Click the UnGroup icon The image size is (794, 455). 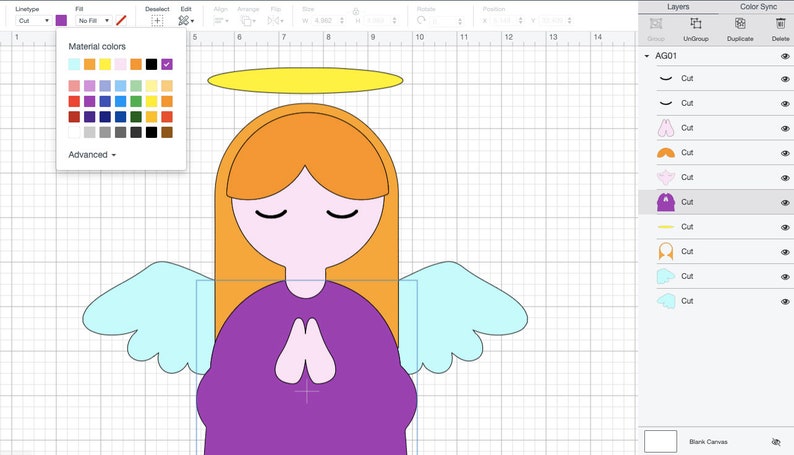(696, 23)
